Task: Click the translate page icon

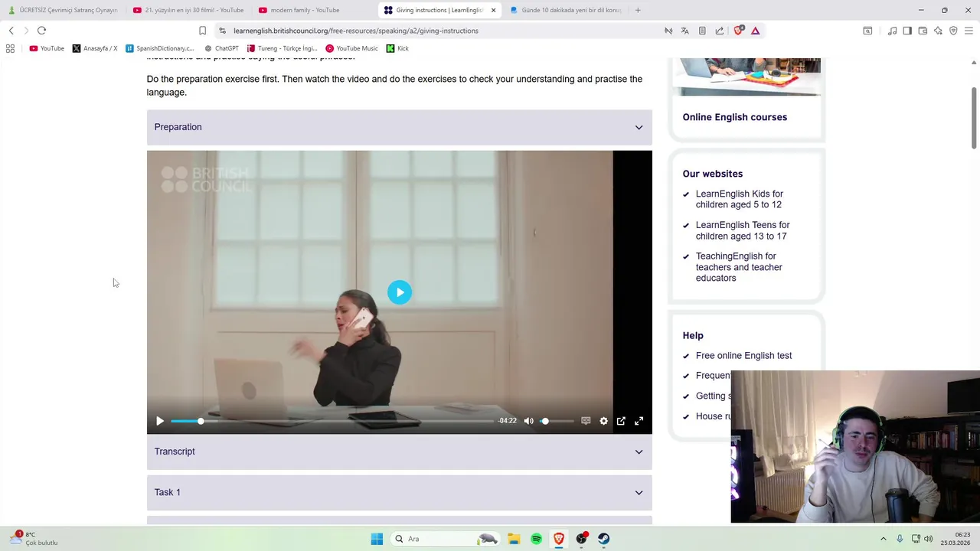Action: pyautogui.click(x=684, y=31)
